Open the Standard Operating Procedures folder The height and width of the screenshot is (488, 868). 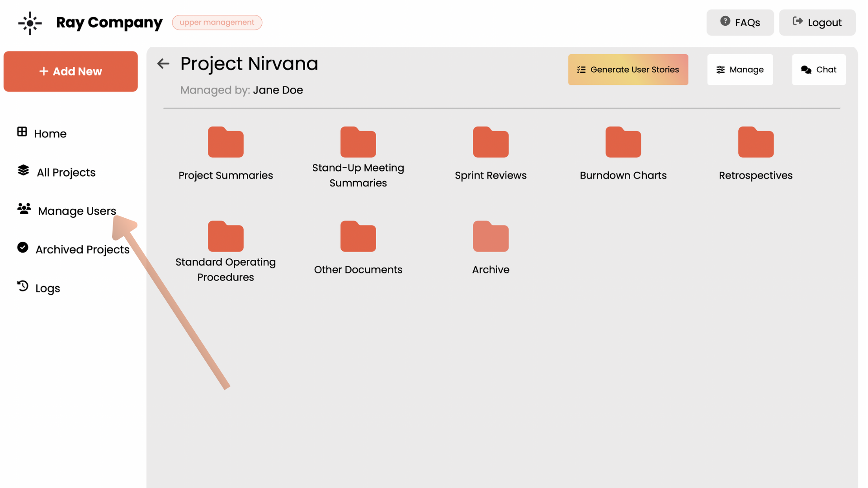point(226,237)
